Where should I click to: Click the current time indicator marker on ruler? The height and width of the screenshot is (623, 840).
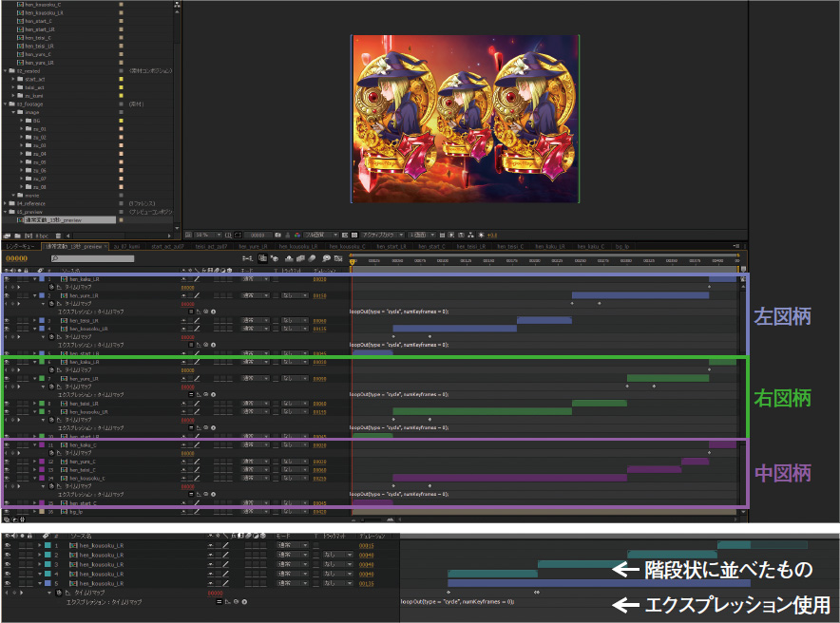pos(352,261)
